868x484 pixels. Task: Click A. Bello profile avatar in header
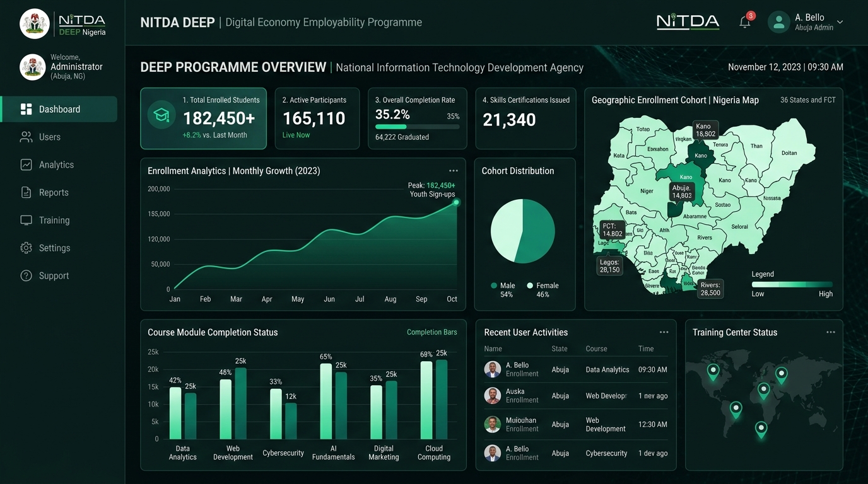(x=779, y=22)
